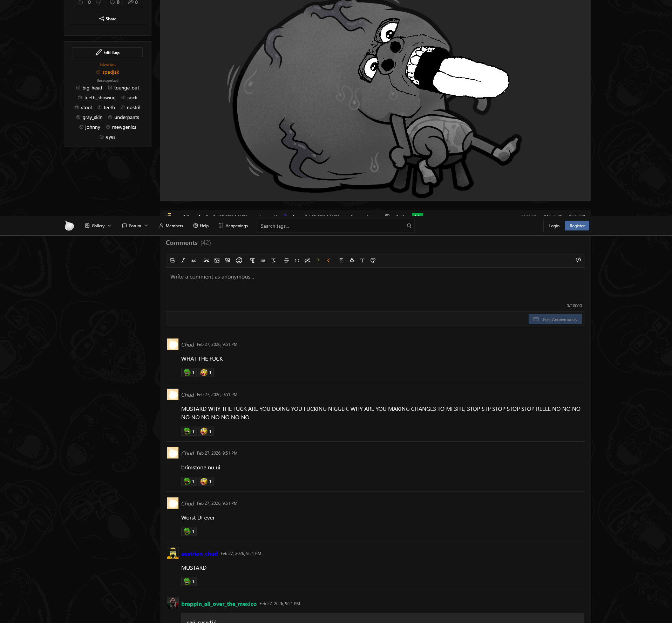Insert an image into the comment
Screen dimensions: 672x623
pos(217,260)
